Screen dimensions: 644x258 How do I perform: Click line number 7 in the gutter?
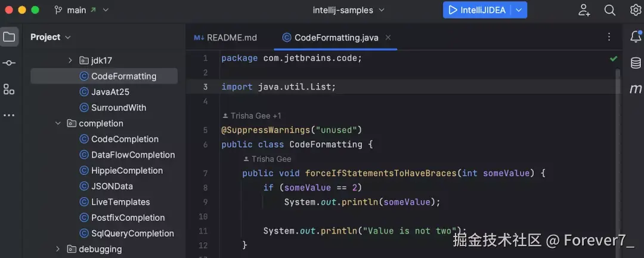[x=205, y=173]
